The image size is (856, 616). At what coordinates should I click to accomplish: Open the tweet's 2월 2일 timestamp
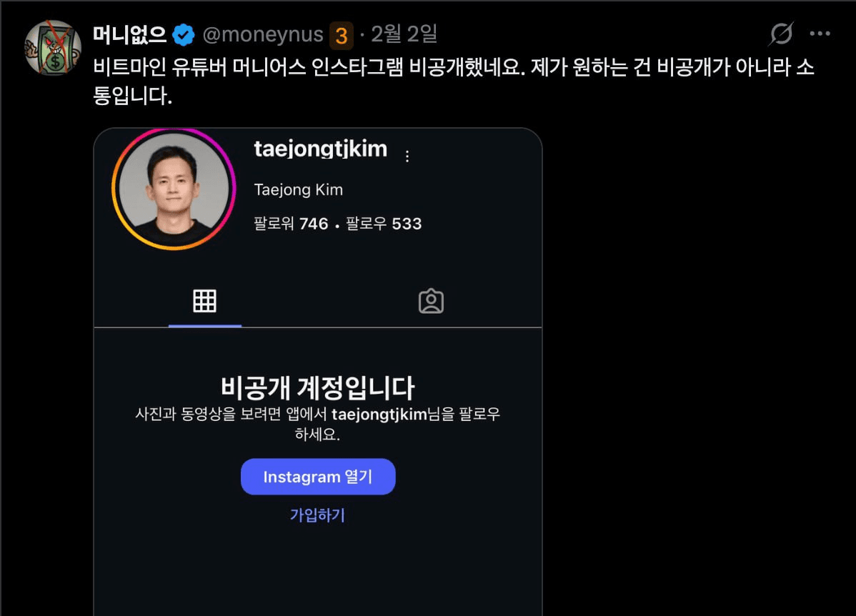(x=404, y=34)
